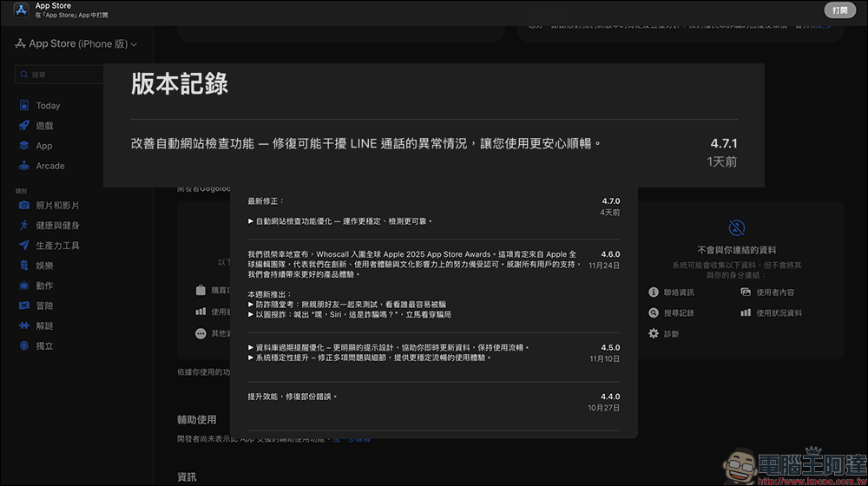Select the 健康與健身 category
The height and width of the screenshot is (486, 868).
point(57,226)
